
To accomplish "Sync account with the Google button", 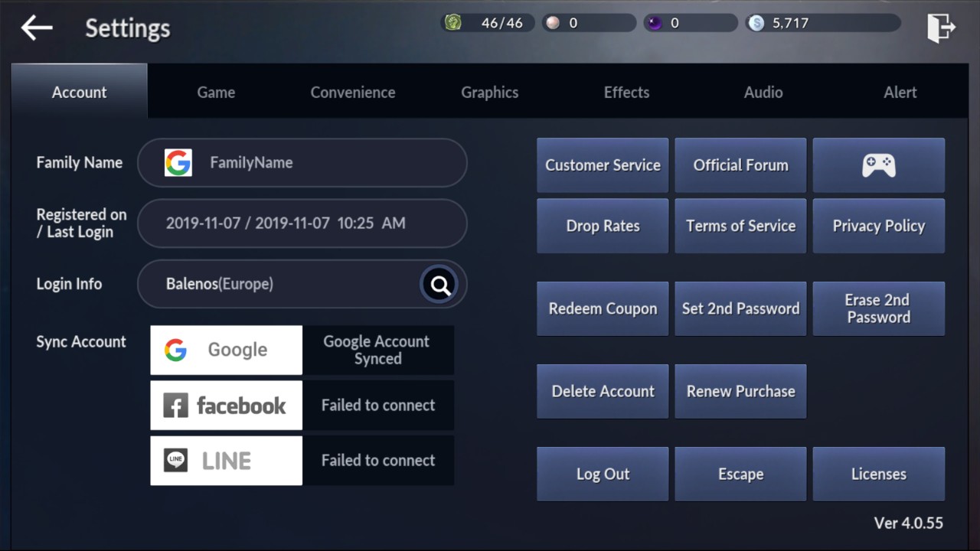I will pyautogui.click(x=227, y=350).
